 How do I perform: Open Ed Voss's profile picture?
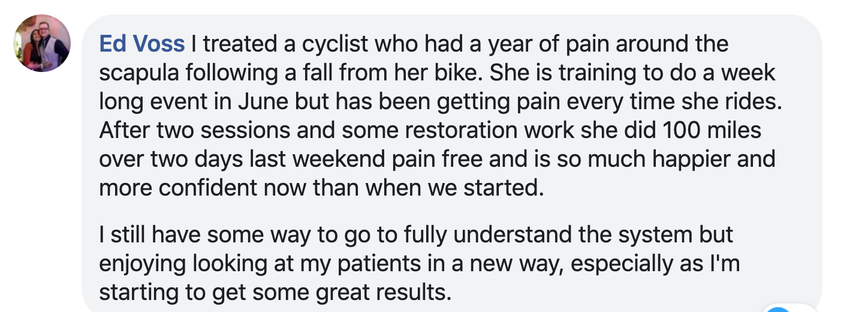42,43
